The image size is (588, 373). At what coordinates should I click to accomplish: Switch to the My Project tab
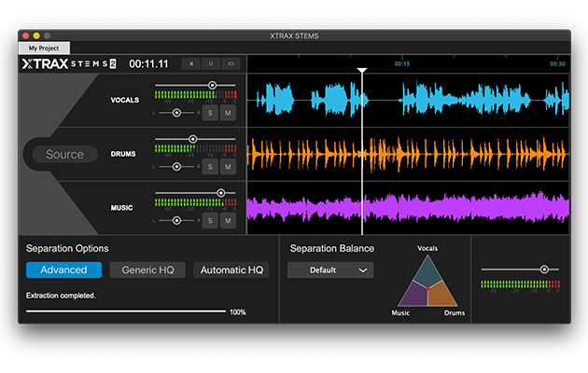tap(44, 48)
